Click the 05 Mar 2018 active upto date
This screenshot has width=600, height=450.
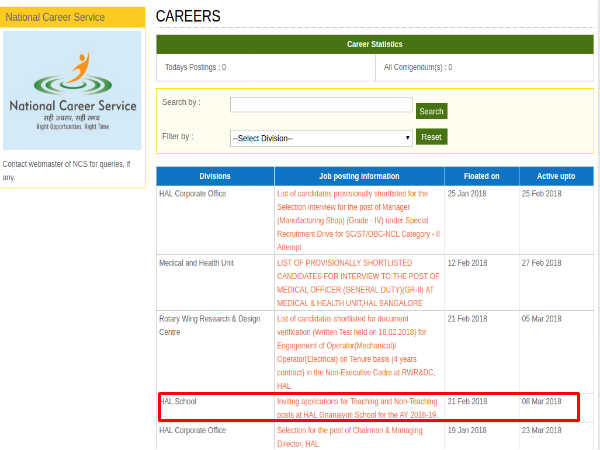point(541,319)
